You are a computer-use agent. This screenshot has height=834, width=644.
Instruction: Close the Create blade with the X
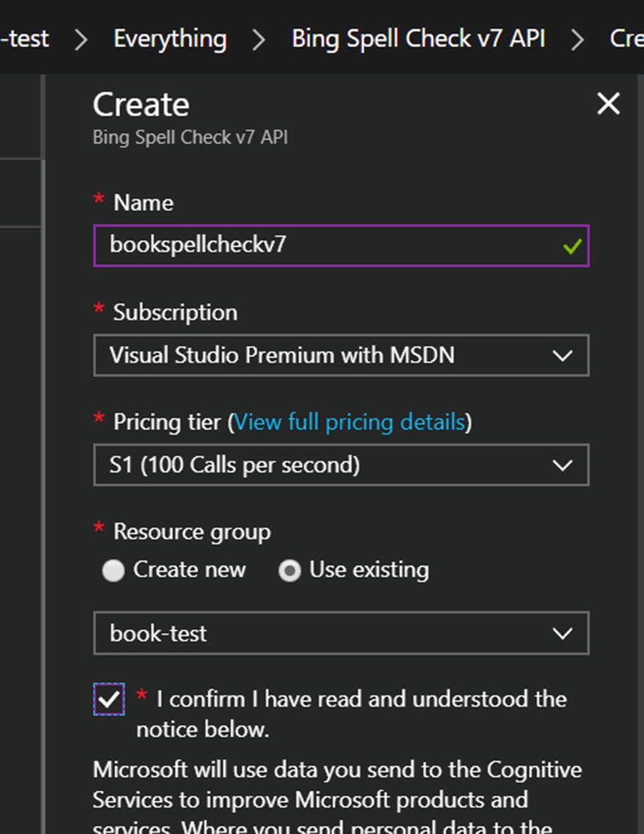pos(608,104)
